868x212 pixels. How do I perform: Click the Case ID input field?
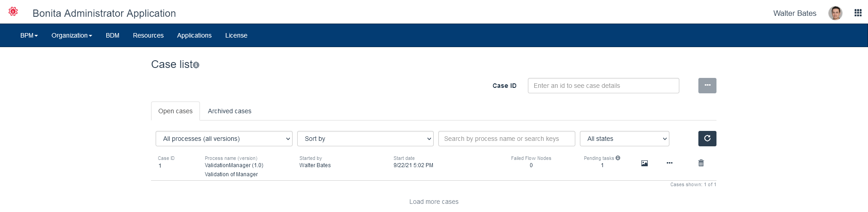click(x=603, y=86)
